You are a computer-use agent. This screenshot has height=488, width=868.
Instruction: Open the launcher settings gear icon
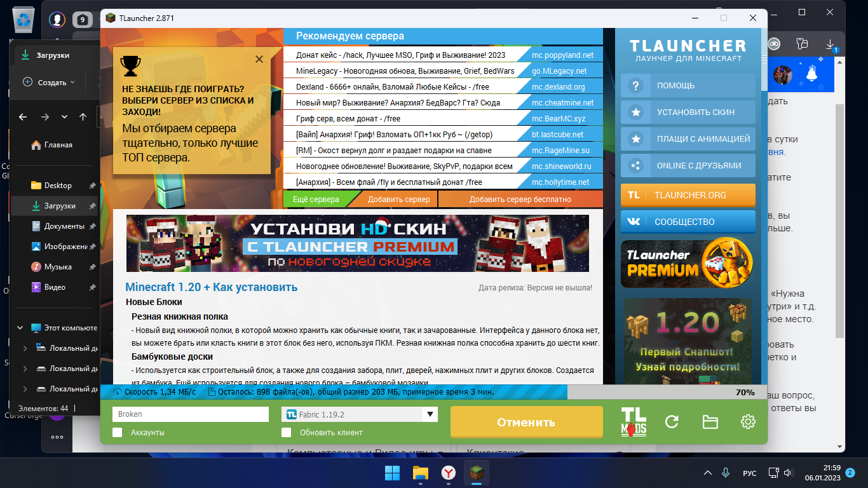coord(748,421)
